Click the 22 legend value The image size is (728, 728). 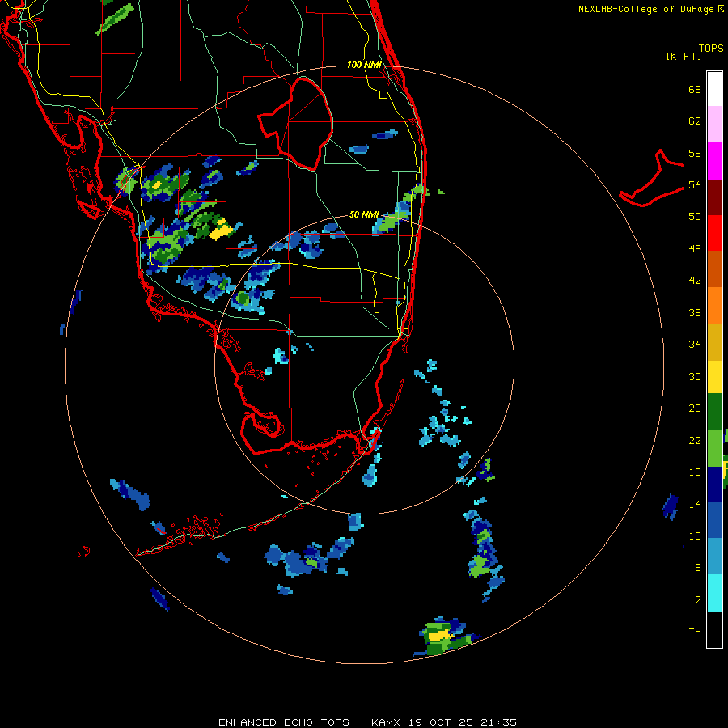click(x=695, y=440)
